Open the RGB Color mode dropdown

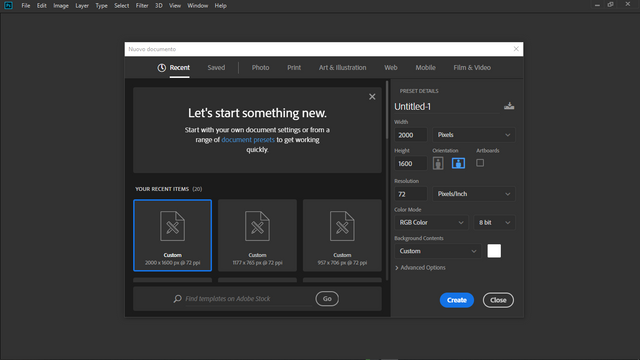431,222
